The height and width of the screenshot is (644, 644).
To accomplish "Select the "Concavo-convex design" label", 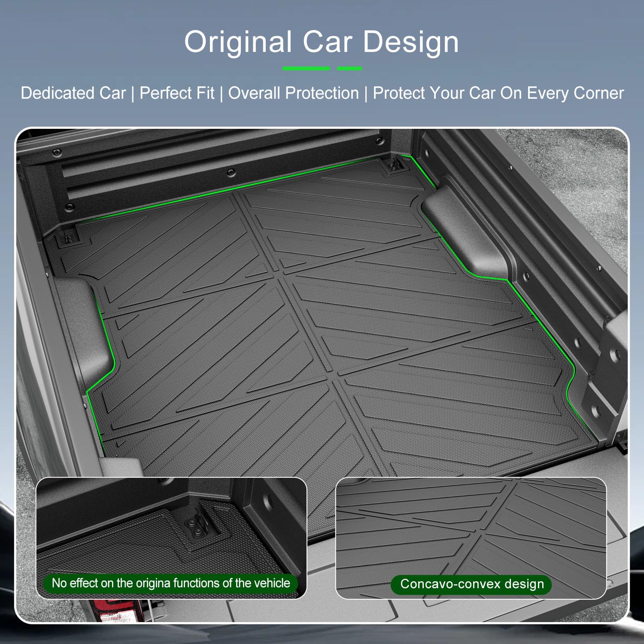I will point(471,584).
